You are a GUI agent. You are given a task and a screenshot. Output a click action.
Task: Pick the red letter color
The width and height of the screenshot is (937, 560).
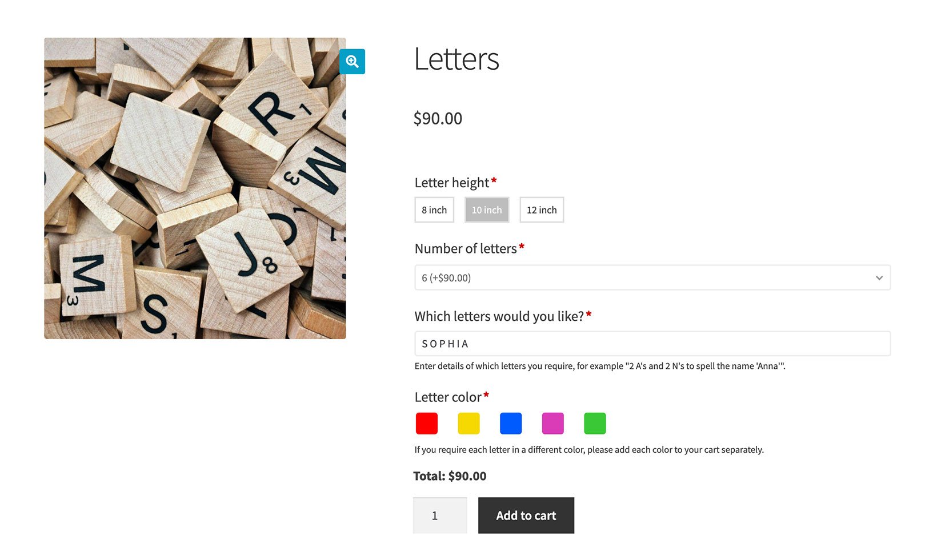point(426,423)
